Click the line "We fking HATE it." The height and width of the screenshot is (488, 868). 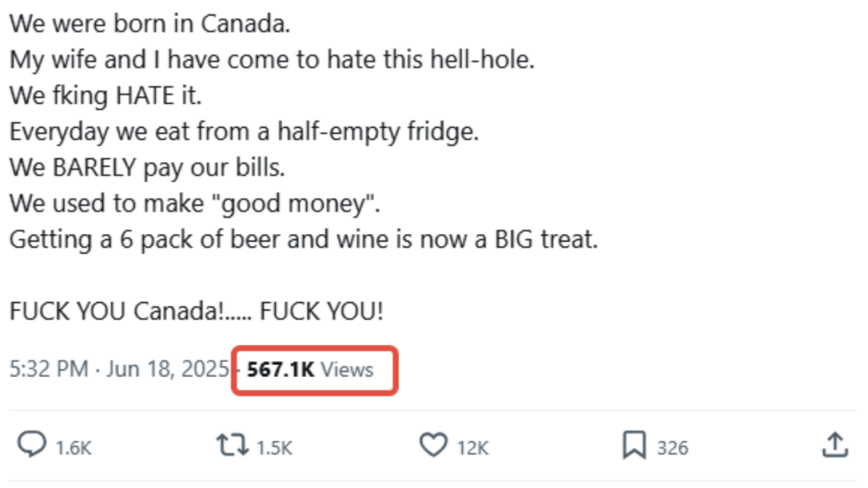pyautogui.click(x=106, y=96)
